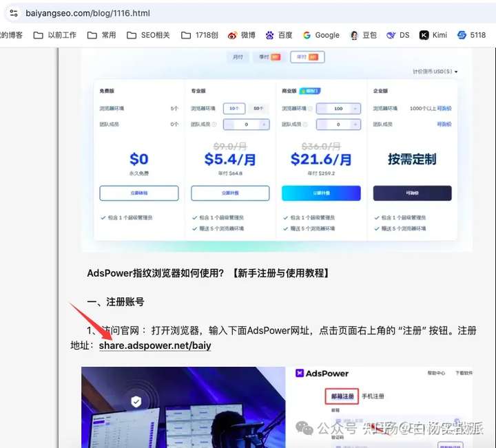Click the 按需定制 text
This screenshot has width=496, height=448.
(x=412, y=159)
